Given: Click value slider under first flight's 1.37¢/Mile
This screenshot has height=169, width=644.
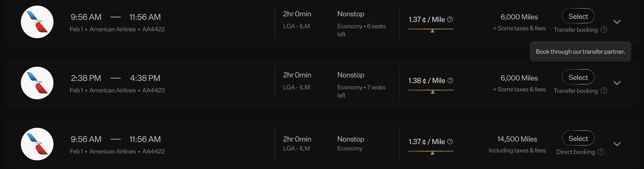Looking at the screenshot, I should pyautogui.click(x=431, y=29).
